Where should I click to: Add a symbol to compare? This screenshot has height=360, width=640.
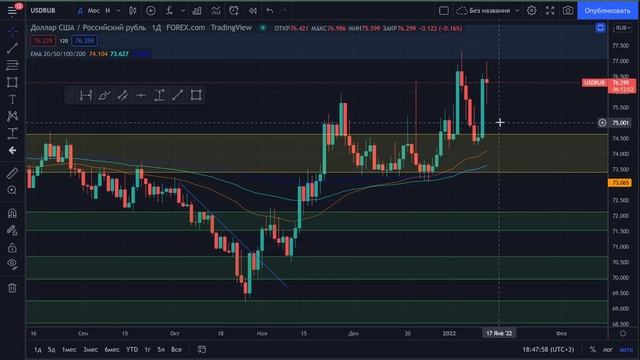point(151,11)
